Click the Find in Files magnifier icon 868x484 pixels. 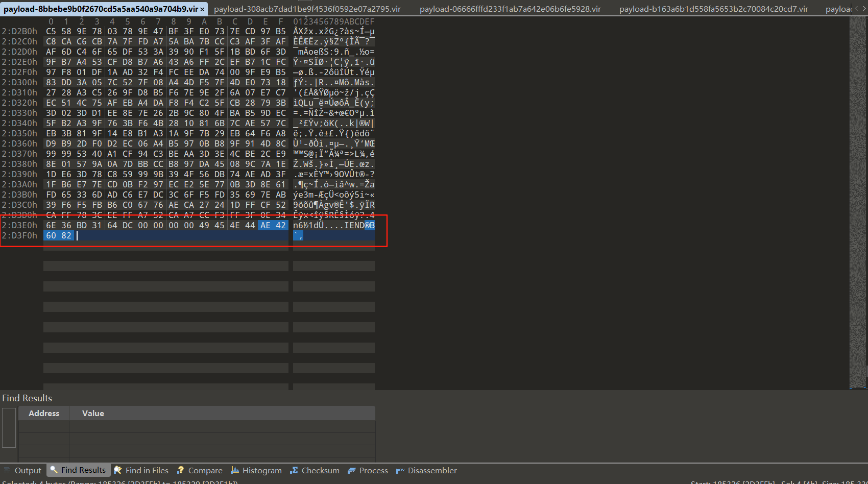[x=118, y=470]
